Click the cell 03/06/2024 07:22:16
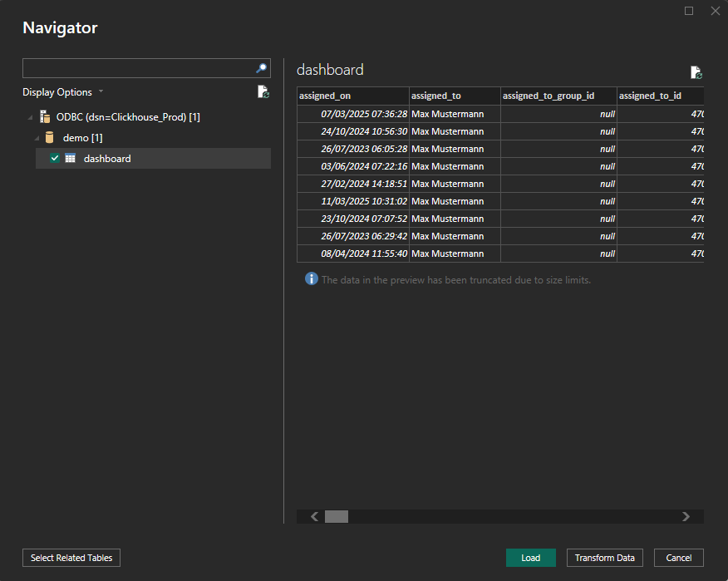Image resolution: width=728 pixels, height=581 pixels. click(x=353, y=166)
